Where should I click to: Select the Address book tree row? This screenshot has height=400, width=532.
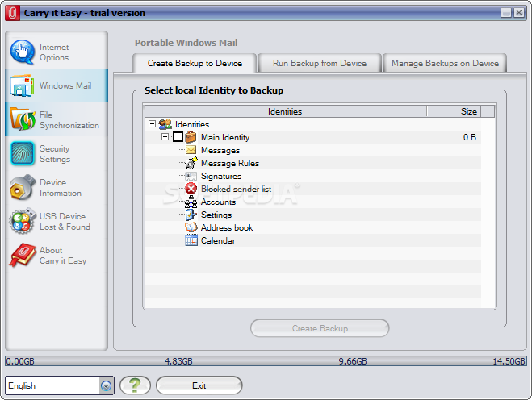[x=312, y=227]
